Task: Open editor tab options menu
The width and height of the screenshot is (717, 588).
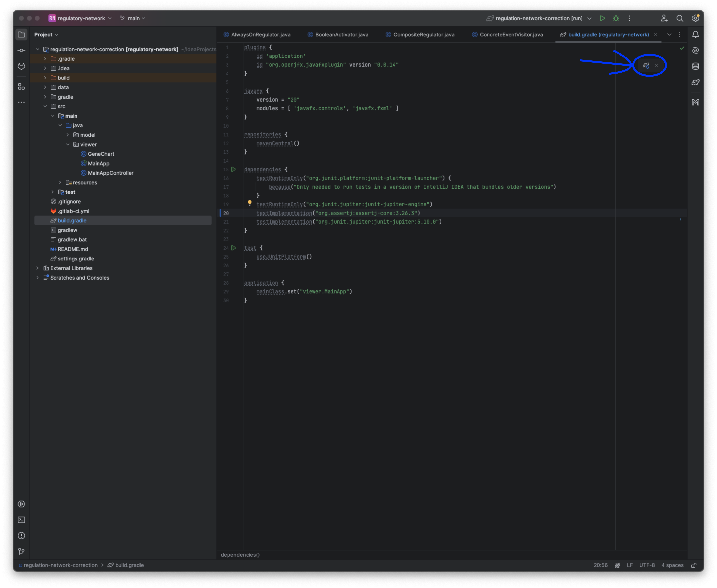Action: click(680, 34)
